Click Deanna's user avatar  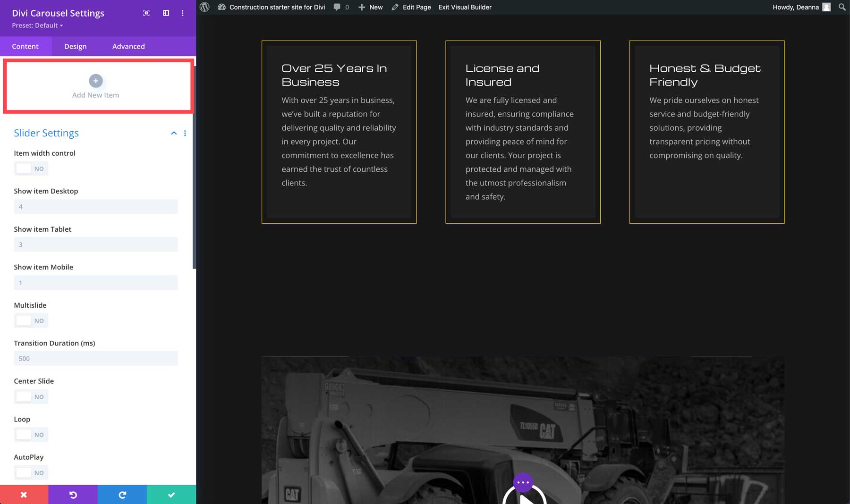point(826,7)
